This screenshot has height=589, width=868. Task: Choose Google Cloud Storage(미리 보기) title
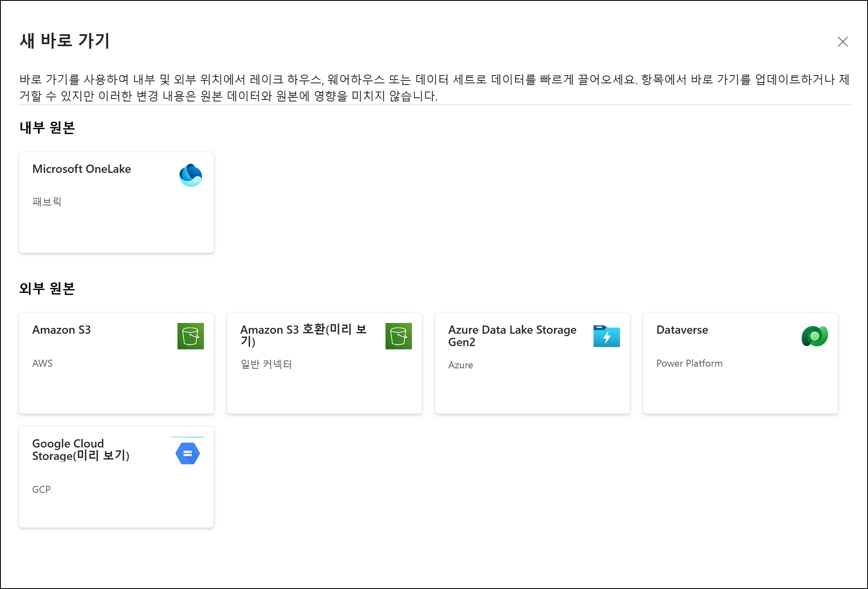point(80,450)
